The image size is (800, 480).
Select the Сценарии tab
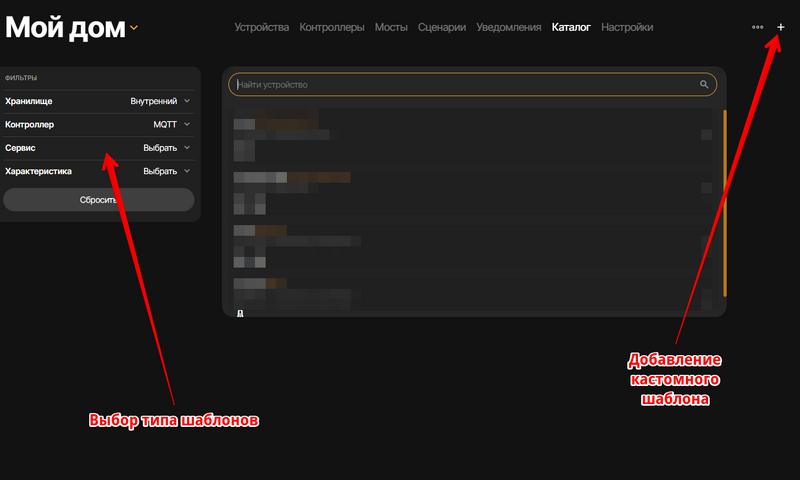tap(442, 27)
